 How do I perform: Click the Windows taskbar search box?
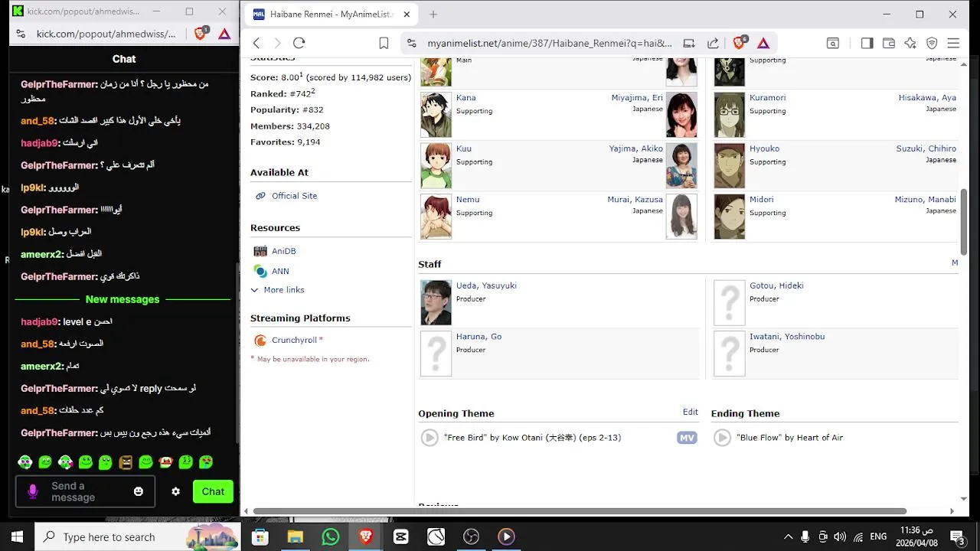(138, 536)
